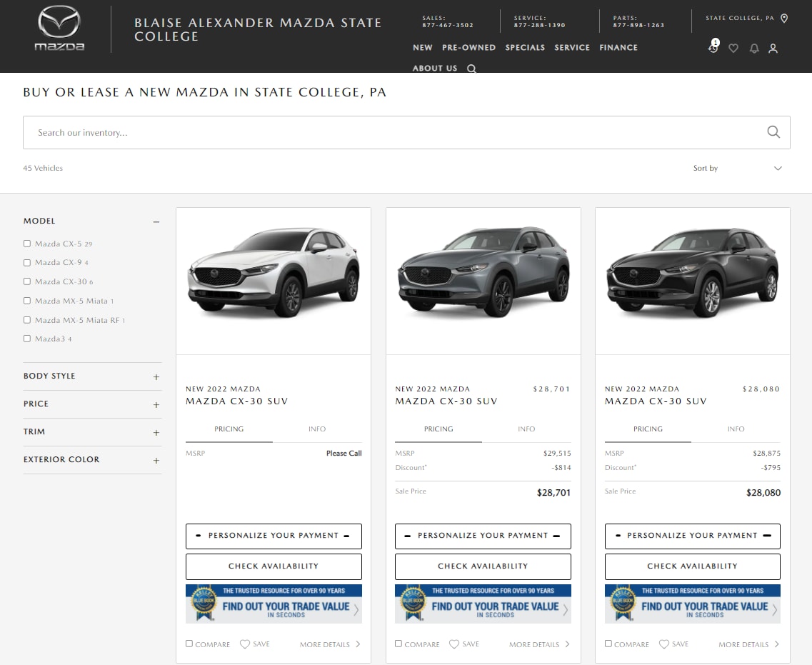The image size is (812, 665).
Task: Enable the Mazda MX-5 Miata RF filter
Action: point(27,320)
